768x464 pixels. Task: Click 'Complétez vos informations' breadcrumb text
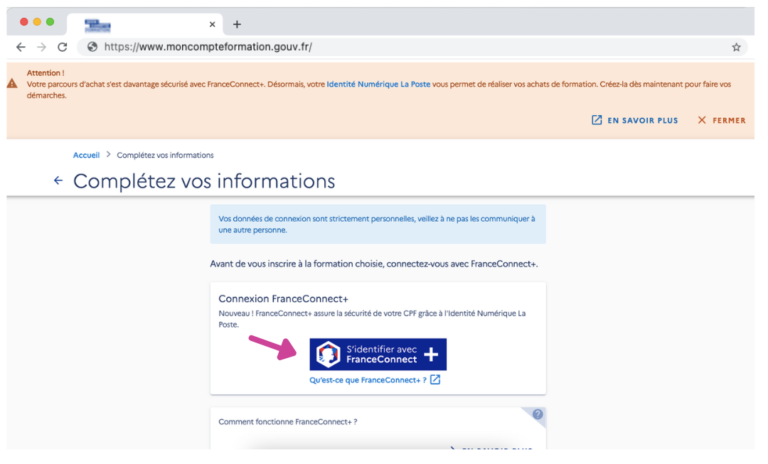coord(165,155)
